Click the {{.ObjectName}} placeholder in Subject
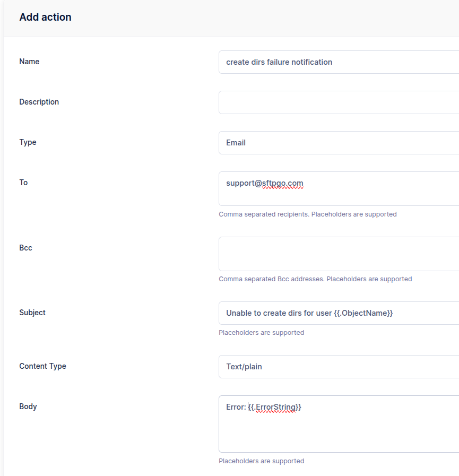 point(363,313)
